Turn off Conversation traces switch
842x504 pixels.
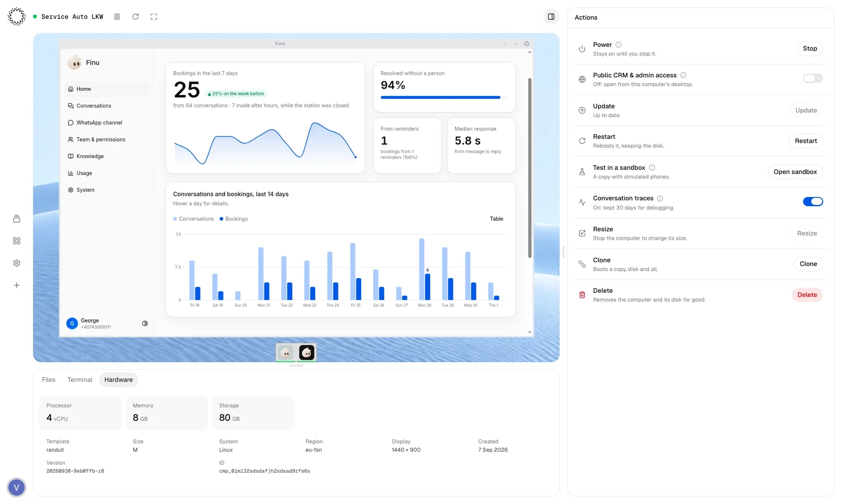[813, 202]
